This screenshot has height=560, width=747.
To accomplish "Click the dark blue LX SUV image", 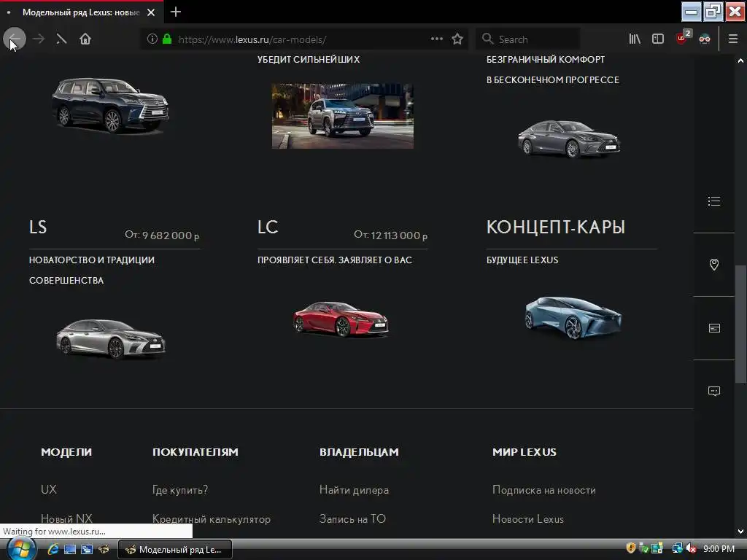I will pos(110,105).
